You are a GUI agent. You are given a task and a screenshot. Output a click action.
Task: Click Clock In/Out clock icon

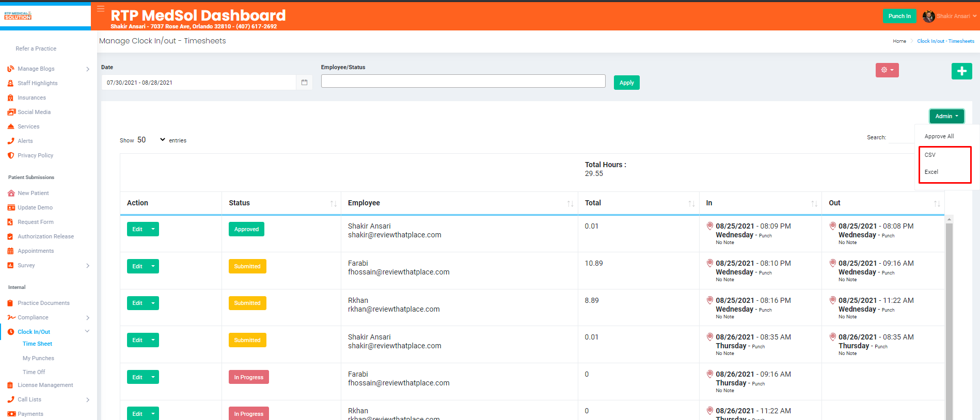11,332
